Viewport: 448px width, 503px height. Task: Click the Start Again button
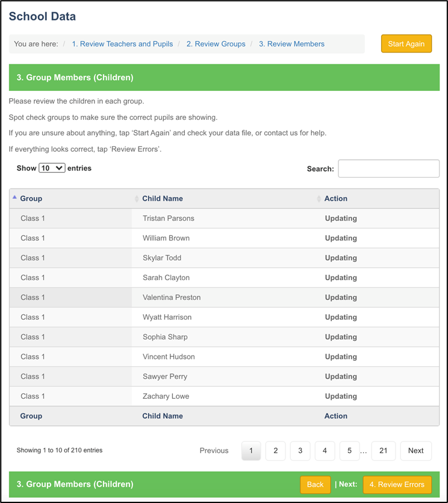tap(406, 43)
